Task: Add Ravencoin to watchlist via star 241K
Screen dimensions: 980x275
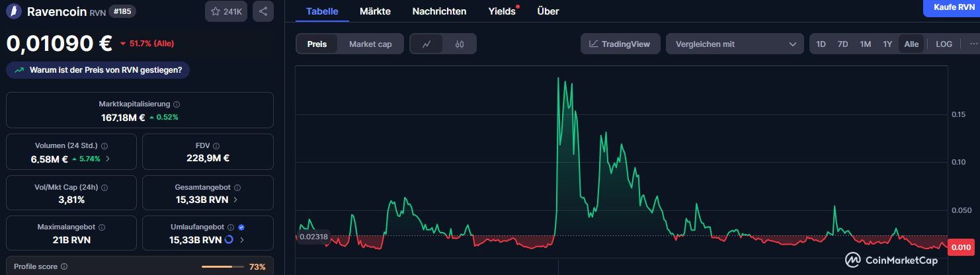Action: 226,11
